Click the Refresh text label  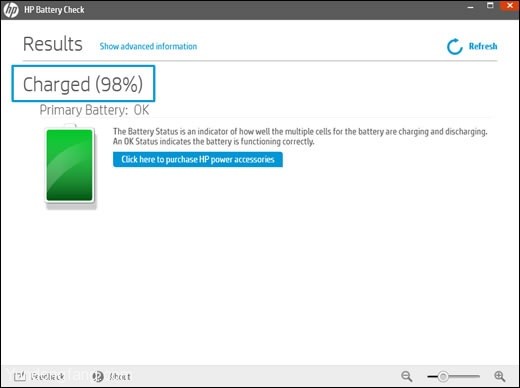click(x=483, y=46)
